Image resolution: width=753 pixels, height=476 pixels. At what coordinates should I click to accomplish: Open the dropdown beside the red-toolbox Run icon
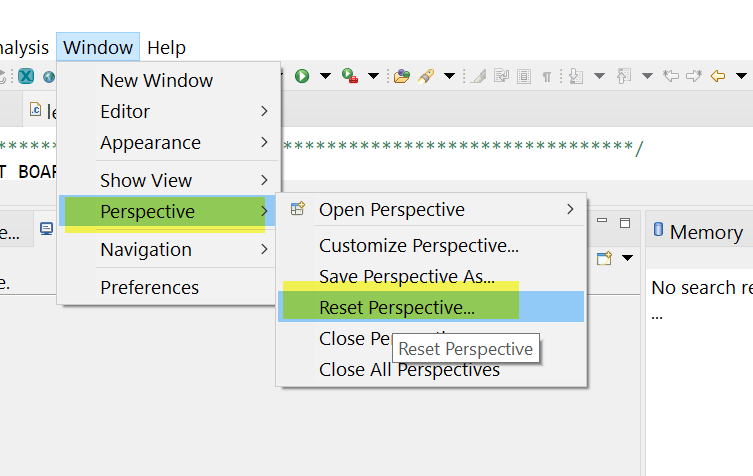click(x=373, y=76)
